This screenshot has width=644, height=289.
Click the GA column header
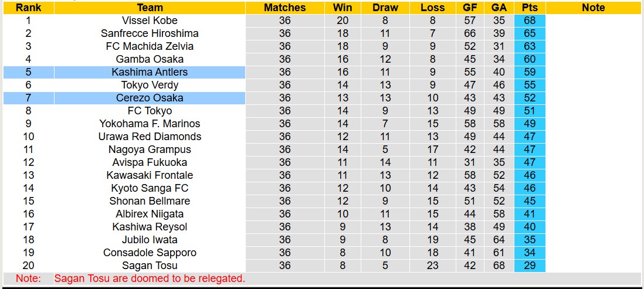click(499, 8)
